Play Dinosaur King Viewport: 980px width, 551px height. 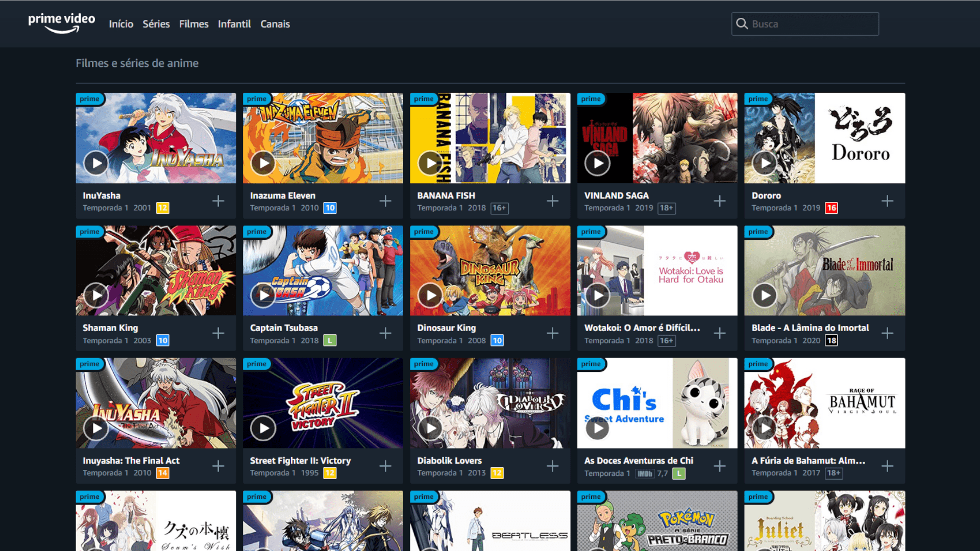[x=431, y=295]
